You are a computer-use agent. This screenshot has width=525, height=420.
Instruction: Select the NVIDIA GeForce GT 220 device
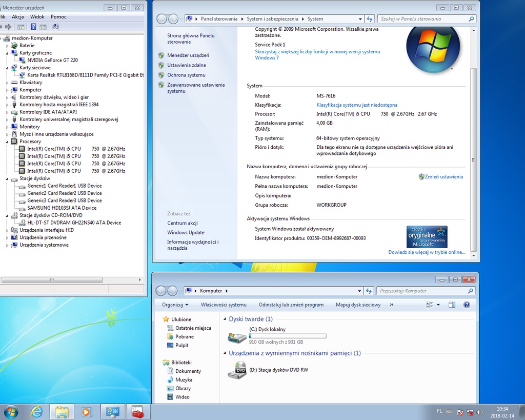(53, 61)
